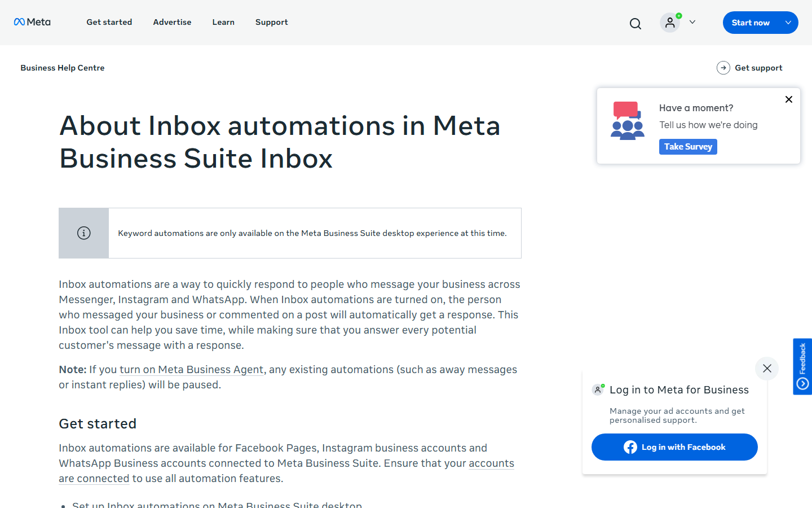Click Tell us how we're doing text

tap(708, 125)
